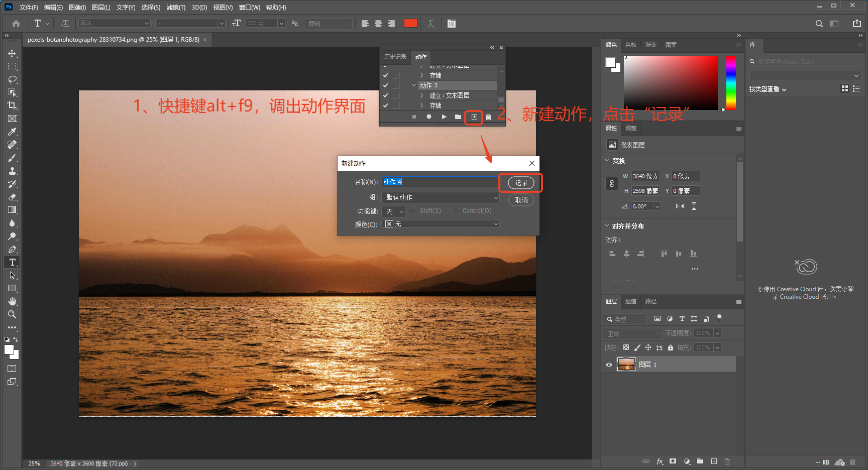Click the Home icon in options bar
Image resolution: width=868 pixels, height=470 pixels.
tap(16, 24)
